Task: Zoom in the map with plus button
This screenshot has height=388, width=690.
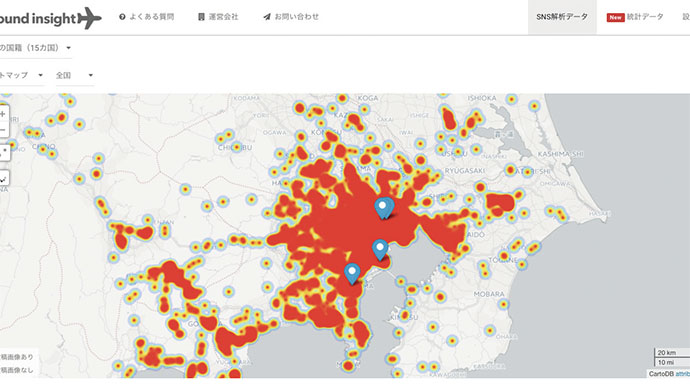Action: (x=3, y=114)
